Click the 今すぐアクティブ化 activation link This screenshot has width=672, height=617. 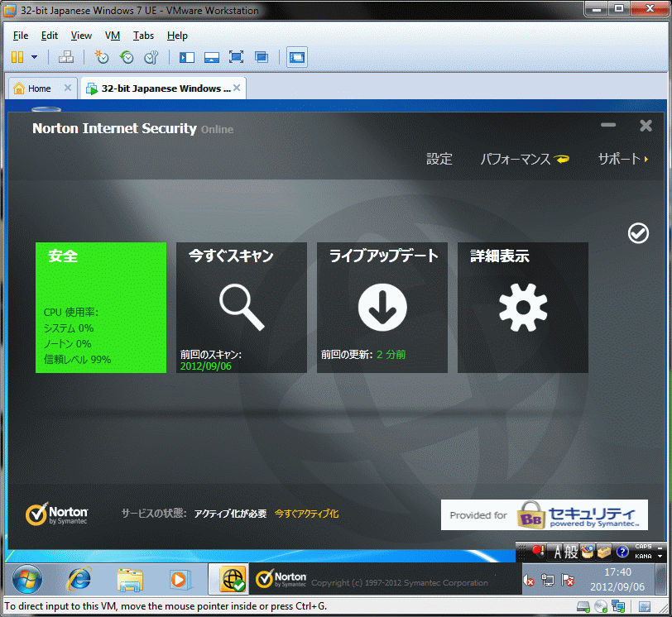tap(306, 514)
